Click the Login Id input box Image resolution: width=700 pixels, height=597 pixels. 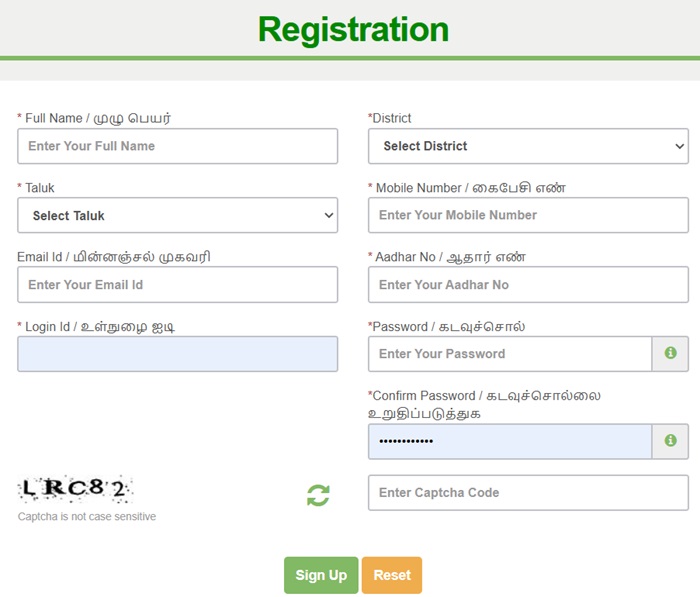(177, 353)
